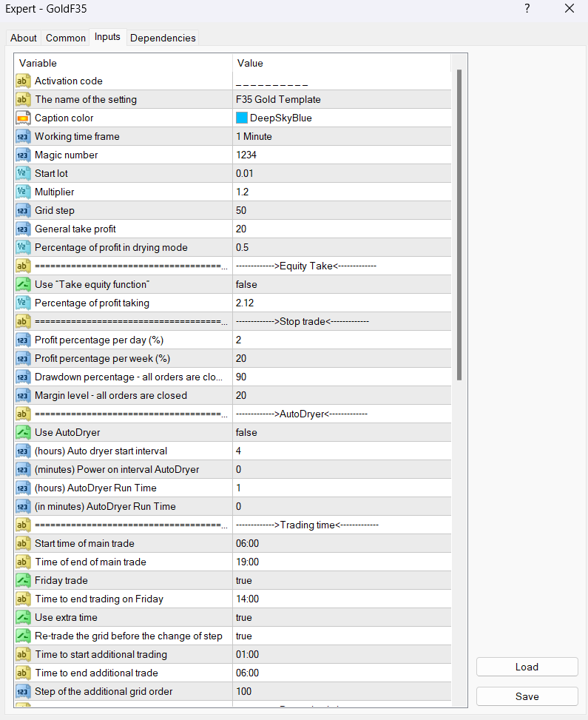Image resolution: width=588 pixels, height=720 pixels.
Task: Click the Help question mark in title bar
Action: tap(527, 9)
